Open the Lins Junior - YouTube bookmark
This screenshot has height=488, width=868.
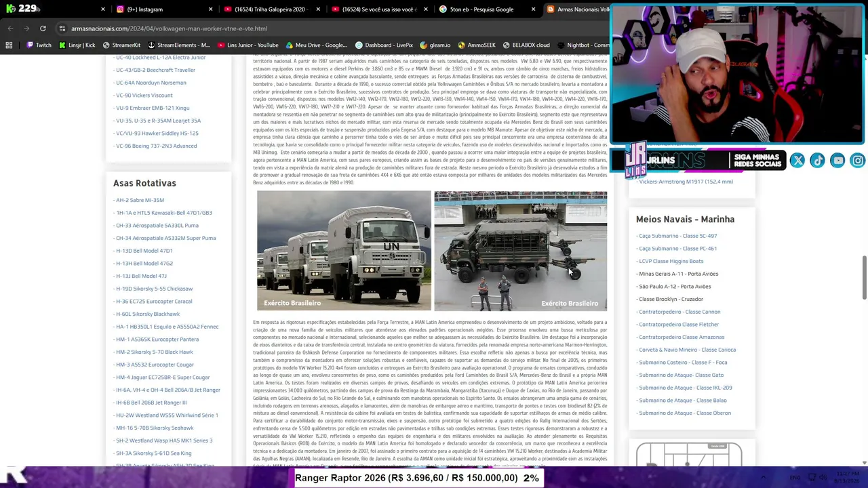(x=248, y=45)
